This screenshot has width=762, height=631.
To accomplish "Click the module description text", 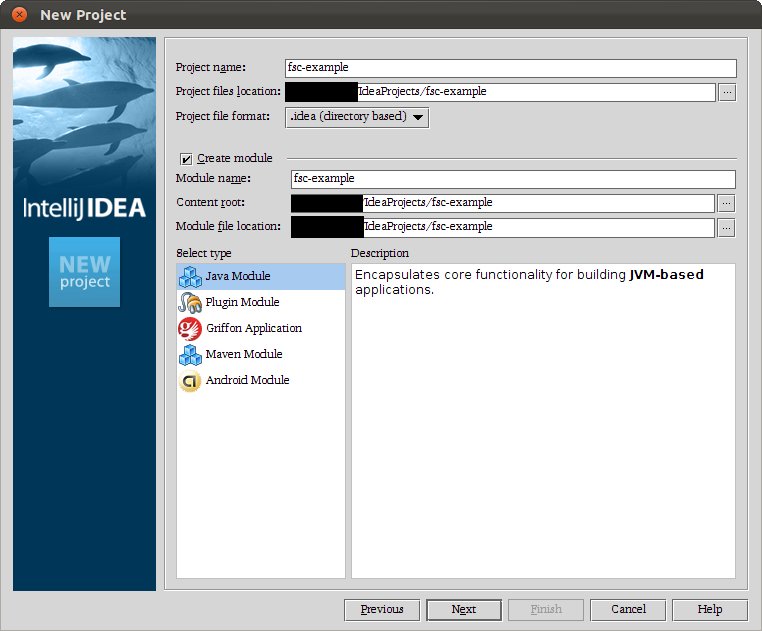I will [529, 282].
